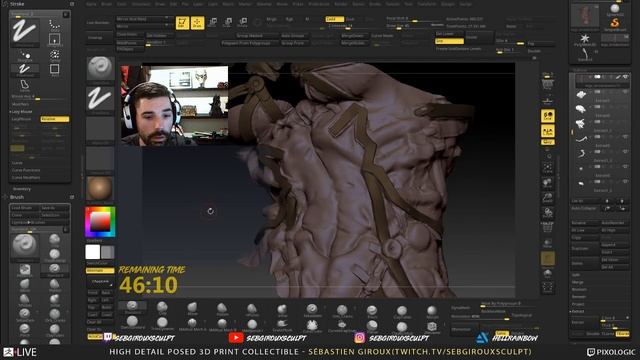
Task: Choose the DragRect stroke icon
Action: click(x=55, y=40)
